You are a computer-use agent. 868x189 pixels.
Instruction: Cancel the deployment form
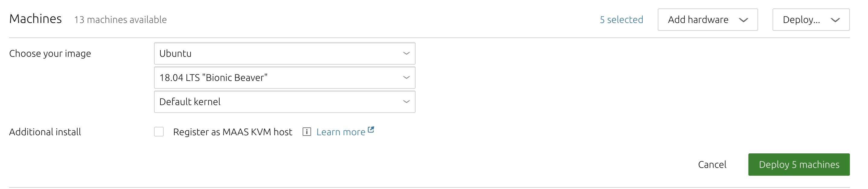pos(712,165)
